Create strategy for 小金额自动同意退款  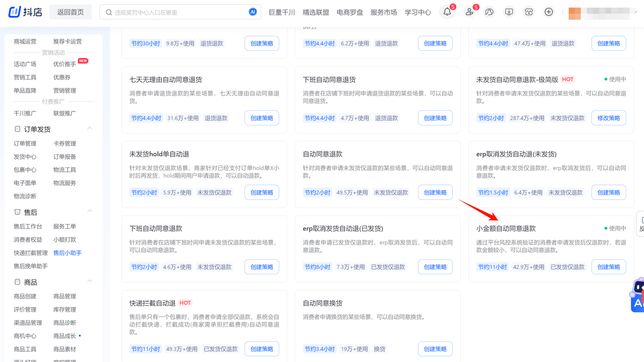pyautogui.click(x=609, y=267)
